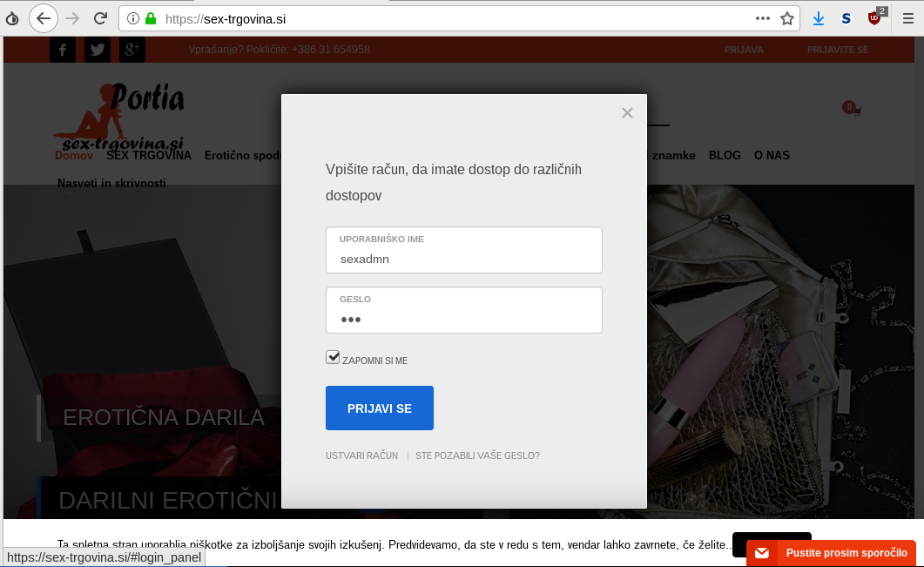The height and width of the screenshot is (567, 924).
Task: Open the SEX TRGOVINA menu item
Action: (x=149, y=156)
